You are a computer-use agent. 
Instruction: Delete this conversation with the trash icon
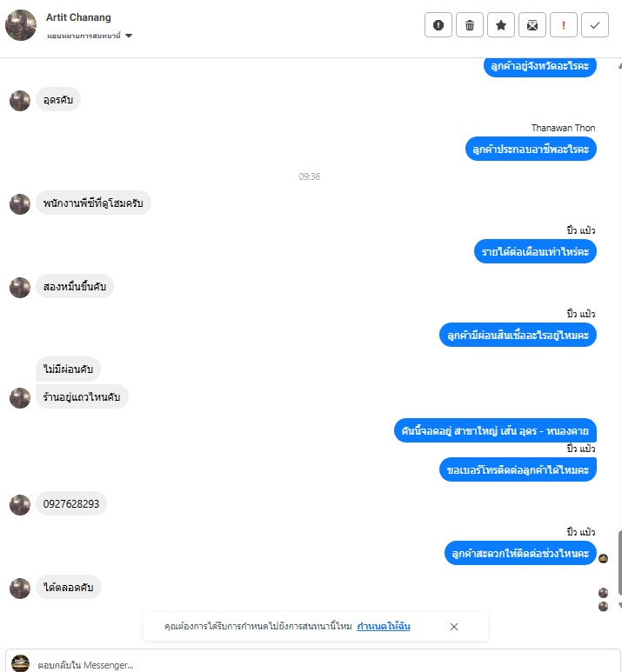pyautogui.click(x=469, y=25)
